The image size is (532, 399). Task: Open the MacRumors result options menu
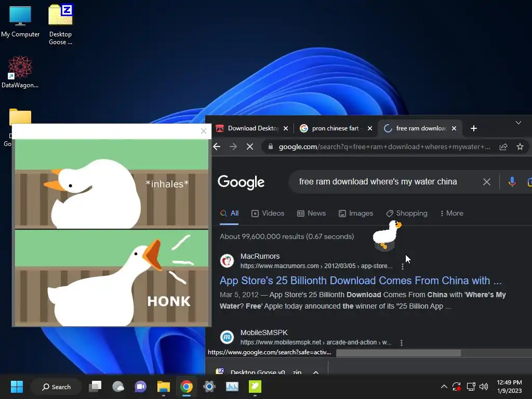403,267
